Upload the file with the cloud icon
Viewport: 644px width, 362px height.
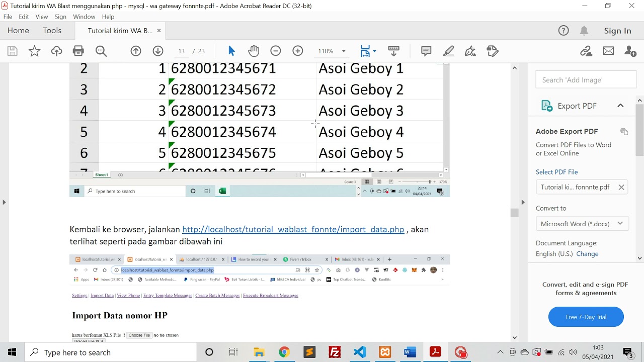pos(56,51)
